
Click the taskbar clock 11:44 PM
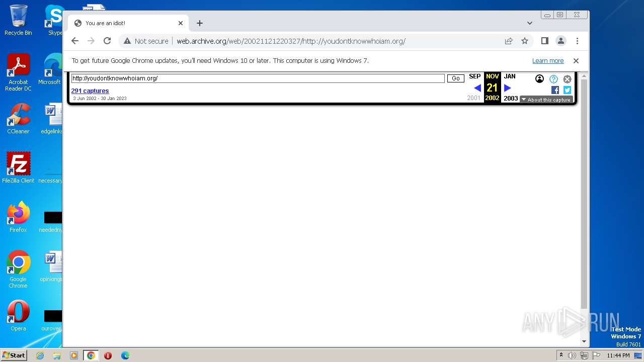(x=618, y=355)
